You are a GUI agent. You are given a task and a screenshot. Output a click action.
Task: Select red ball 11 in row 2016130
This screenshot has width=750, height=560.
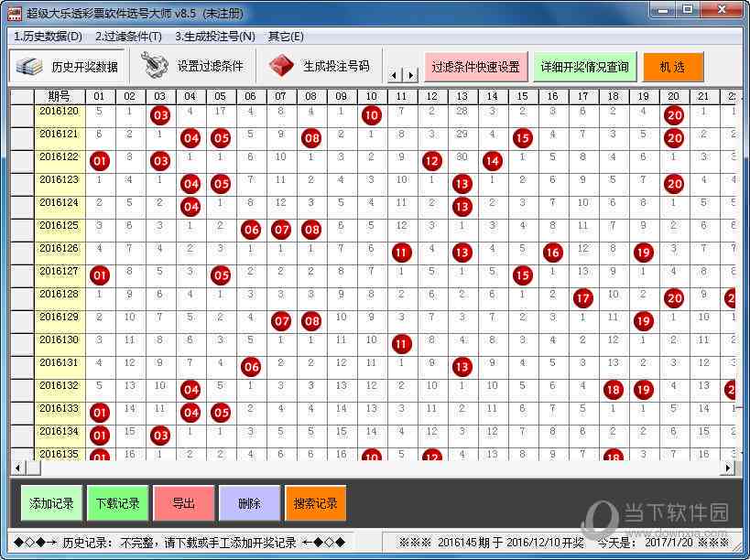coord(402,344)
